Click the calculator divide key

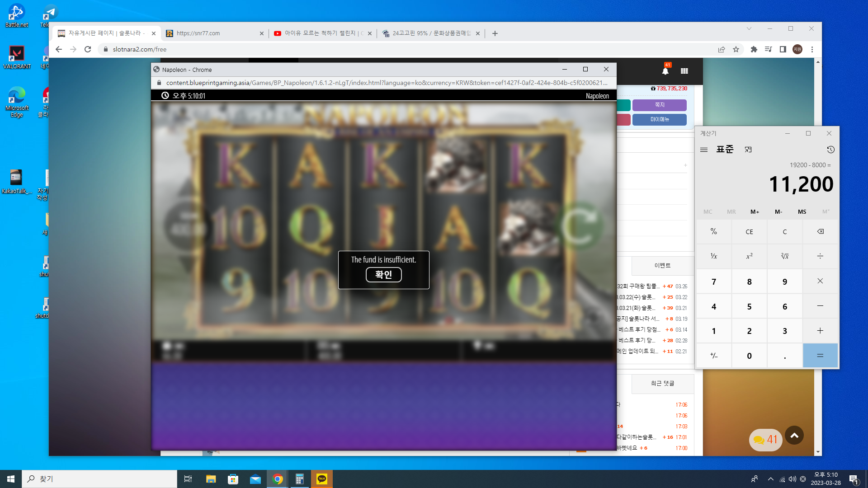(820, 256)
